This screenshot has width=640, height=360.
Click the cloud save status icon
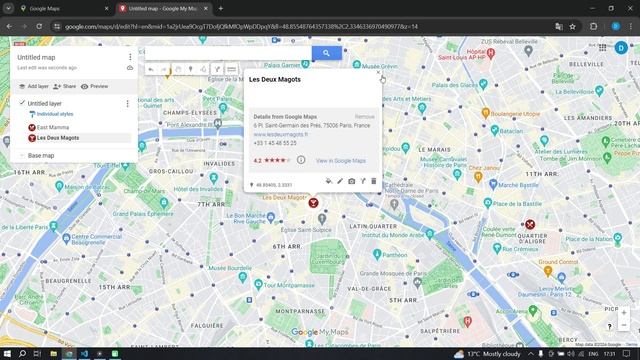(x=130, y=68)
